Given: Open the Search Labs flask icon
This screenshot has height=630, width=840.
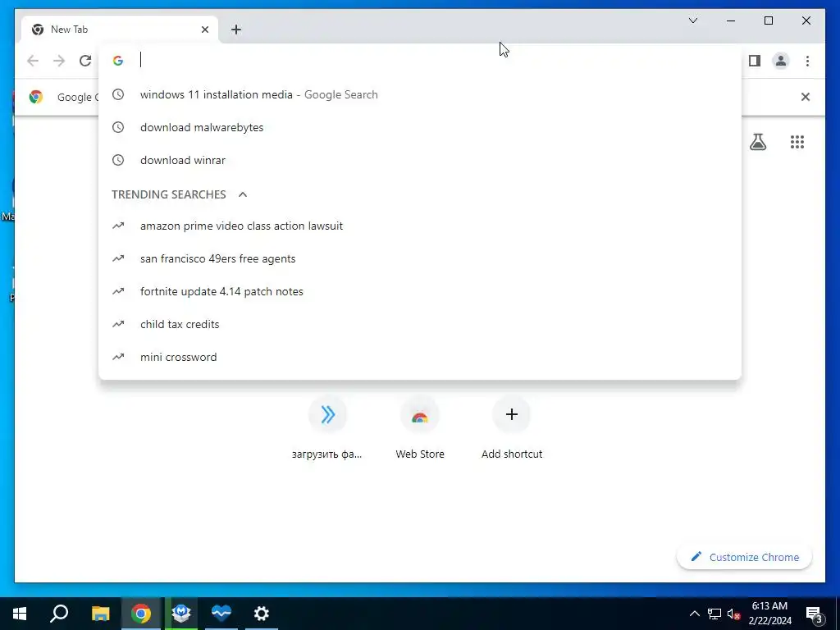Looking at the screenshot, I should [x=757, y=142].
